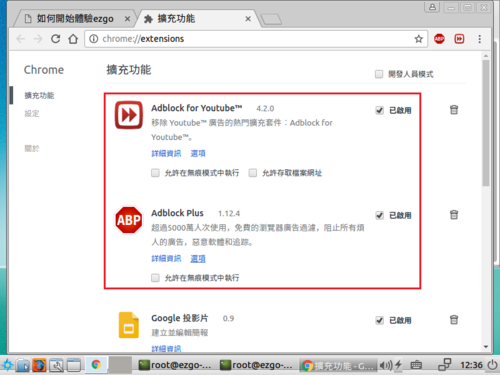Viewport: 500px width, 375px height.
Task: Click the Adblock Plus toolbar icon
Action: point(439,39)
